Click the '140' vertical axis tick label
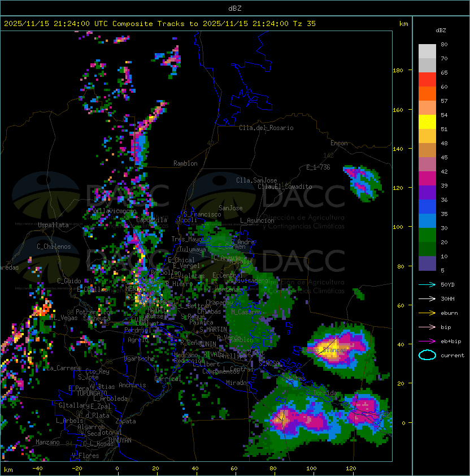 tap(398, 149)
